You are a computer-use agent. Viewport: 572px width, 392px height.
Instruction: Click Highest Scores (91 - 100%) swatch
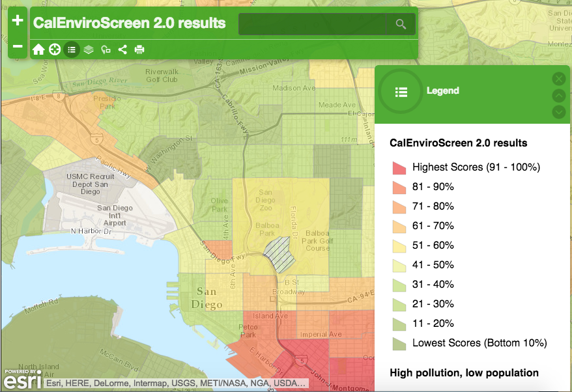coord(399,168)
